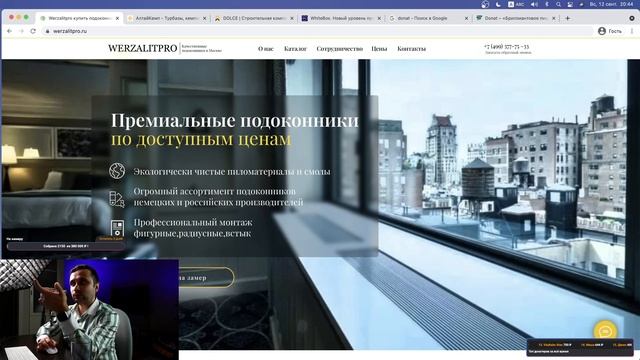Close the DOLCE tab
The width and height of the screenshot is (640, 360).
coord(292,18)
